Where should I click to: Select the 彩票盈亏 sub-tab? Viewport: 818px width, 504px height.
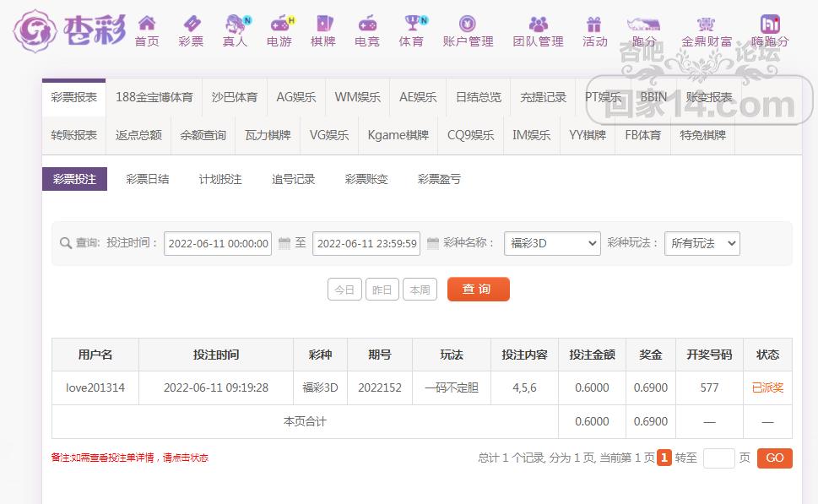(439, 179)
